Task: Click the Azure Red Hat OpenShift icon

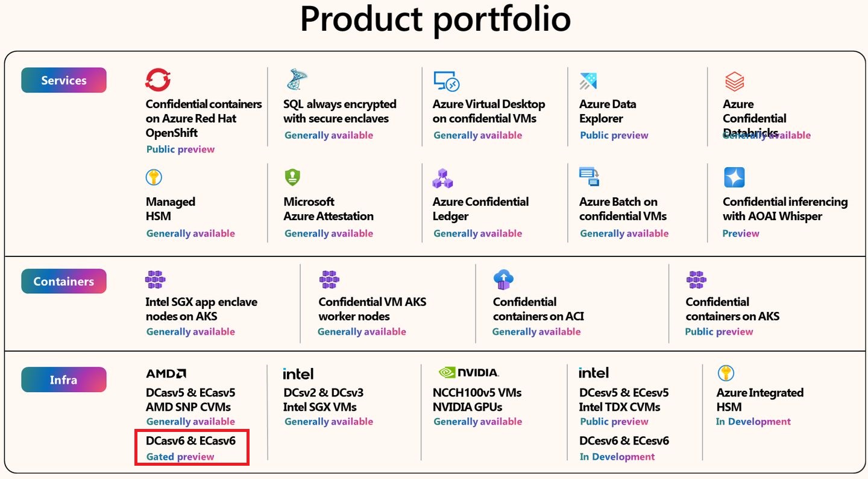Action: pyautogui.click(x=158, y=80)
